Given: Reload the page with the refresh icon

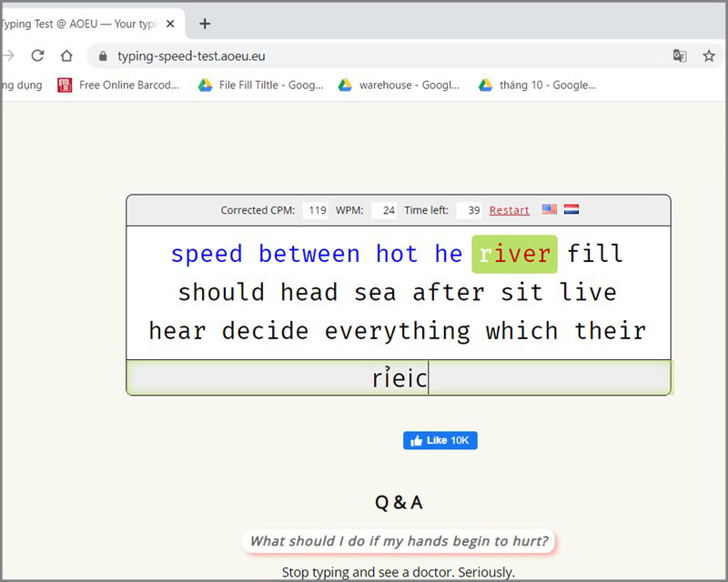Looking at the screenshot, I should [37, 55].
